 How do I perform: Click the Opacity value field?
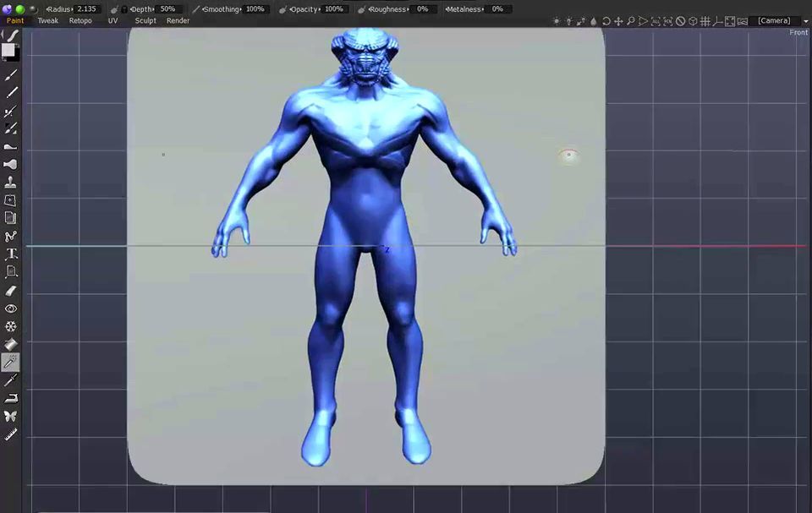pos(335,8)
